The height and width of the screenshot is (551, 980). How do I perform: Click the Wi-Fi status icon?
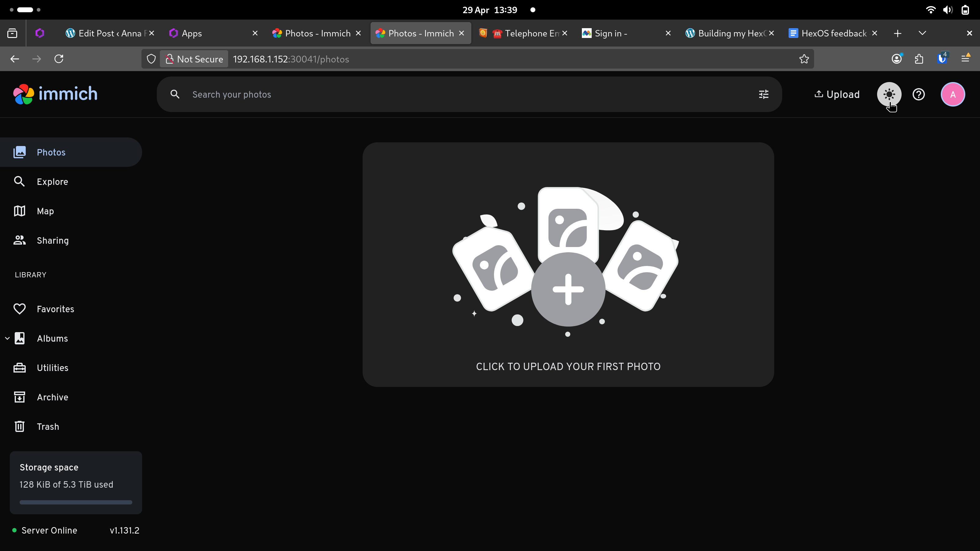coord(931,10)
